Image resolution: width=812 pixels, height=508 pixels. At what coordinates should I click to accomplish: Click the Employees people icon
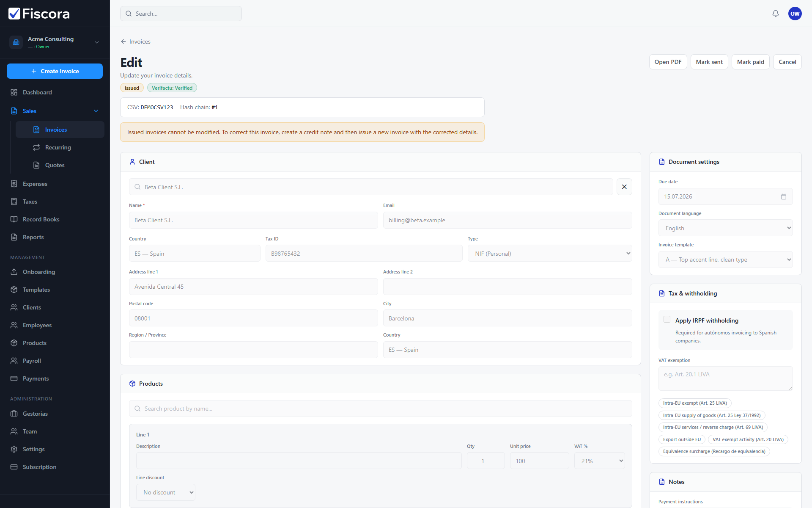click(14, 325)
